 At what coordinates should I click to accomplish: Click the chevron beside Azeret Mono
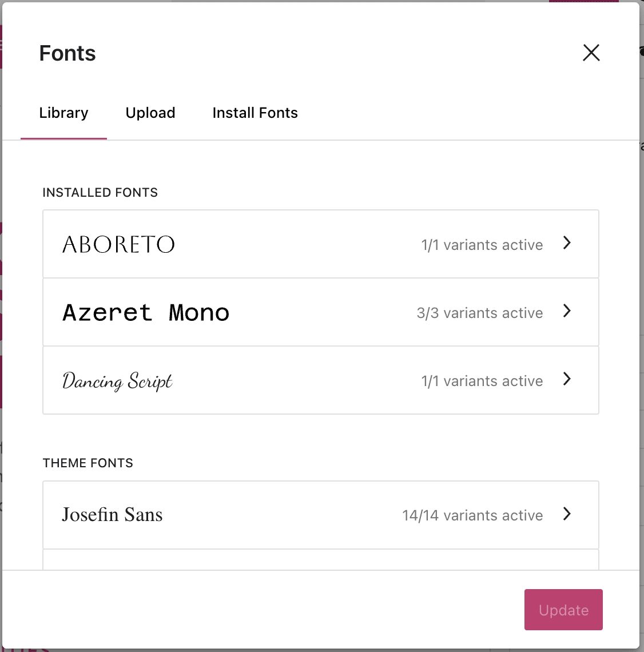[x=567, y=311]
